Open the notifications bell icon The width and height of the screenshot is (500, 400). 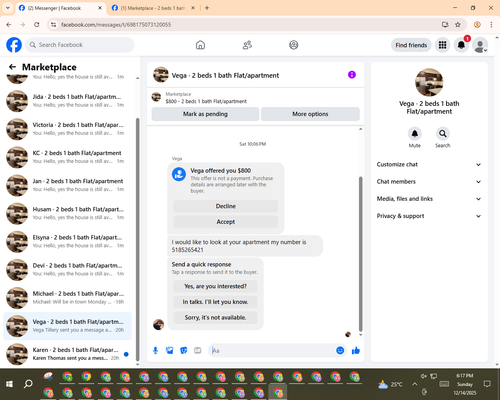click(461, 45)
